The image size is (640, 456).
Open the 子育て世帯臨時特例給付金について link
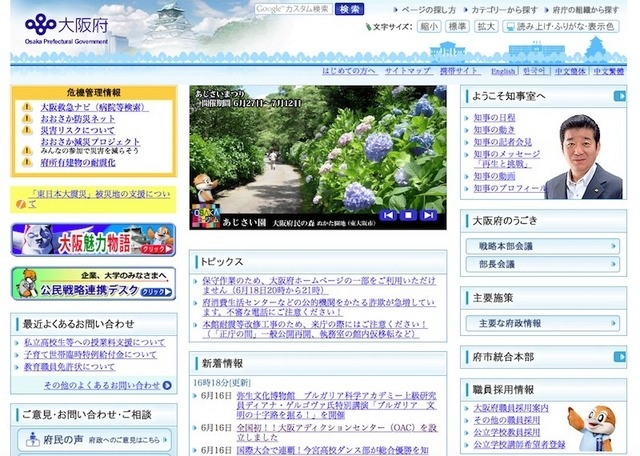click(x=90, y=355)
